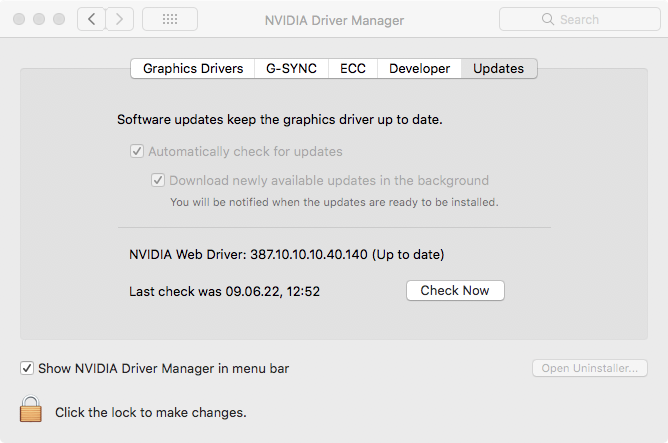
Task: Focus the Search input field
Action: point(590,19)
